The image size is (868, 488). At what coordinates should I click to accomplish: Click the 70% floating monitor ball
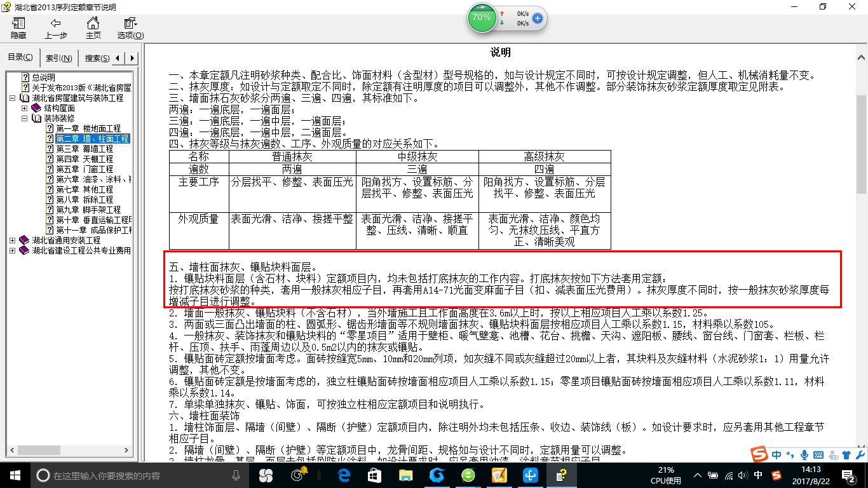(x=482, y=18)
